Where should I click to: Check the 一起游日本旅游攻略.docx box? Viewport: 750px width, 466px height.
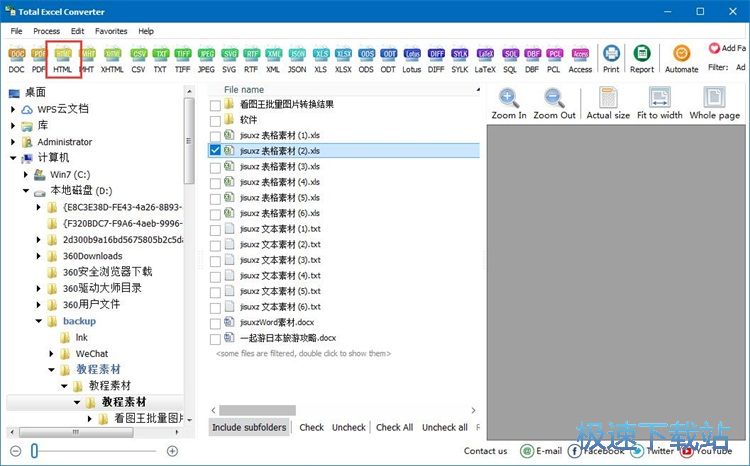pyautogui.click(x=215, y=339)
